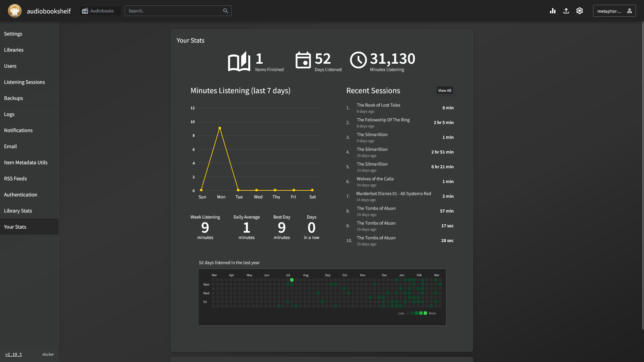Click the Week Listening 9 minutes stat
Viewport: 644px width, 362px height.
pyautogui.click(x=205, y=228)
